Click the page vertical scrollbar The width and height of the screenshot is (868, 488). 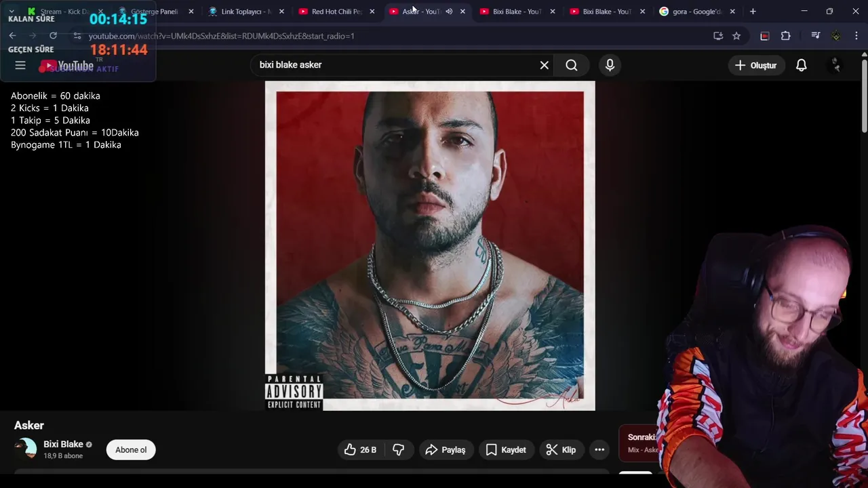[x=864, y=95]
